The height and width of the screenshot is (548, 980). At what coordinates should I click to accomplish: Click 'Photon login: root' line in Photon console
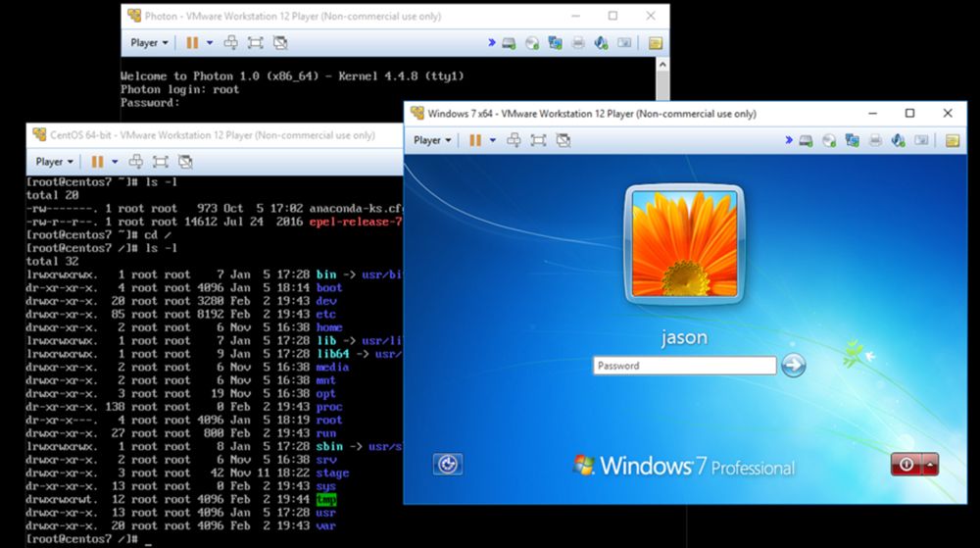(x=179, y=89)
